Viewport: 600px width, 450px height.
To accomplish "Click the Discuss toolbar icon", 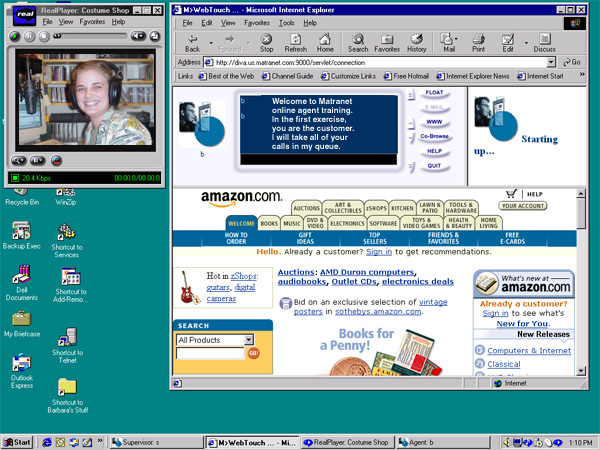I will (545, 43).
